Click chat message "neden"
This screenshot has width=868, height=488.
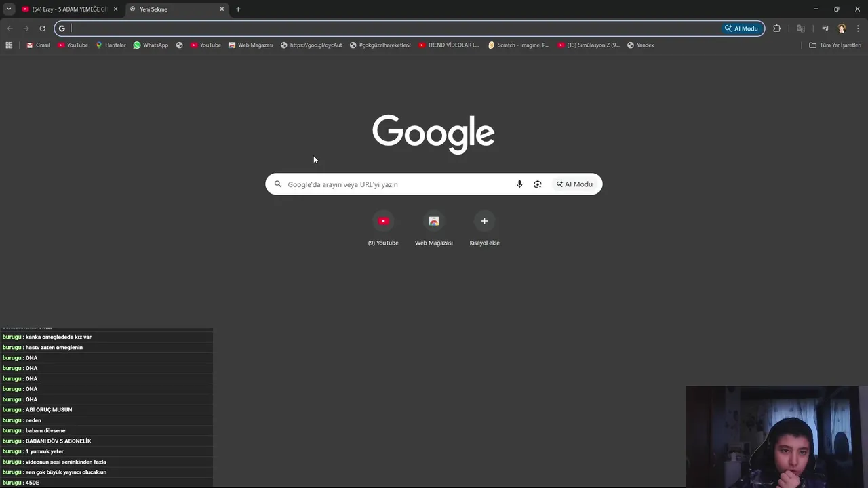click(x=33, y=420)
